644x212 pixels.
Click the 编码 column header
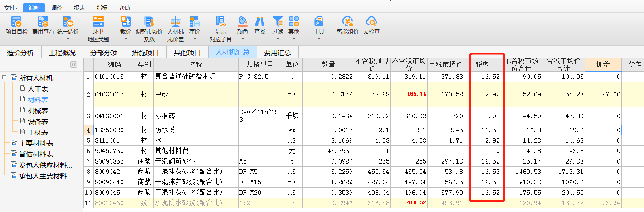114,65
